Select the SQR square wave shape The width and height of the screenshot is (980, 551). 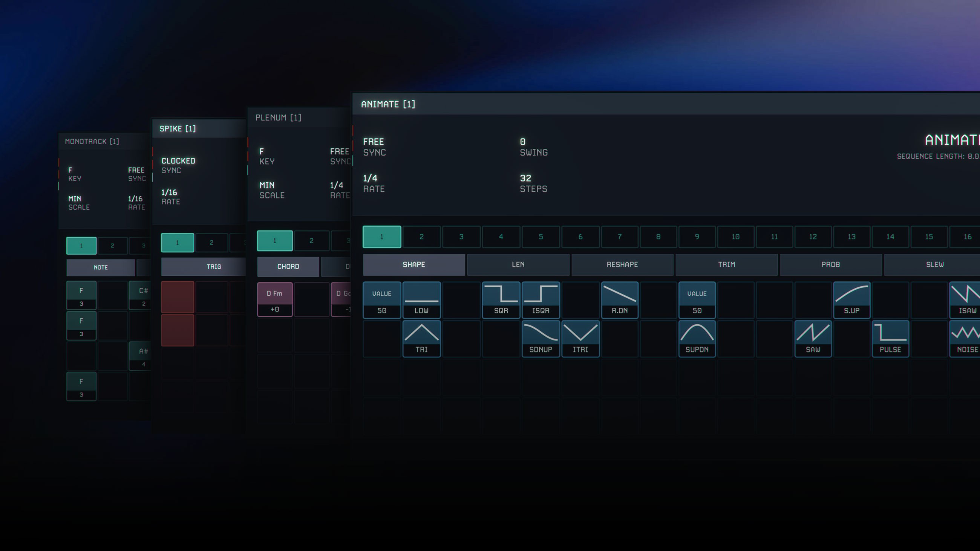click(x=501, y=300)
